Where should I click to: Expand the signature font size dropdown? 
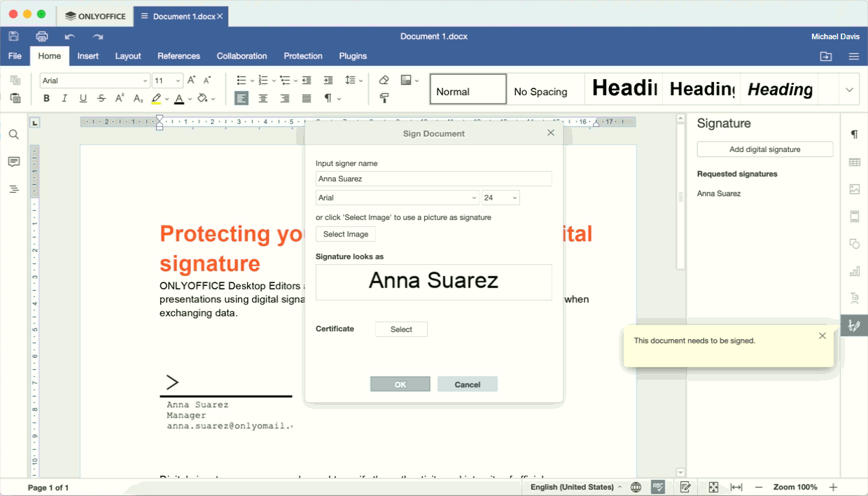(500, 198)
